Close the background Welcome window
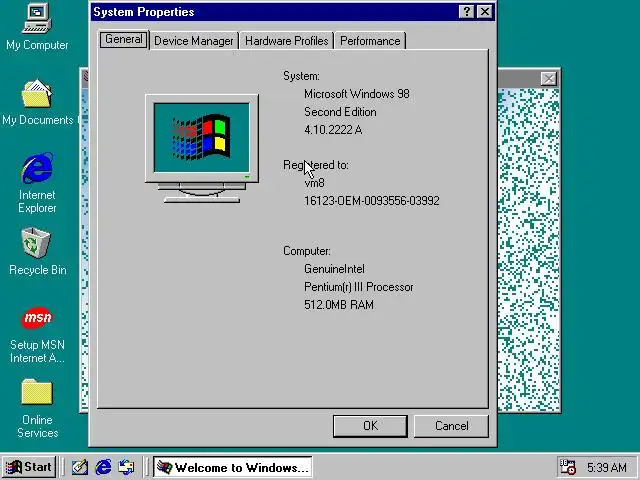 [549, 78]
